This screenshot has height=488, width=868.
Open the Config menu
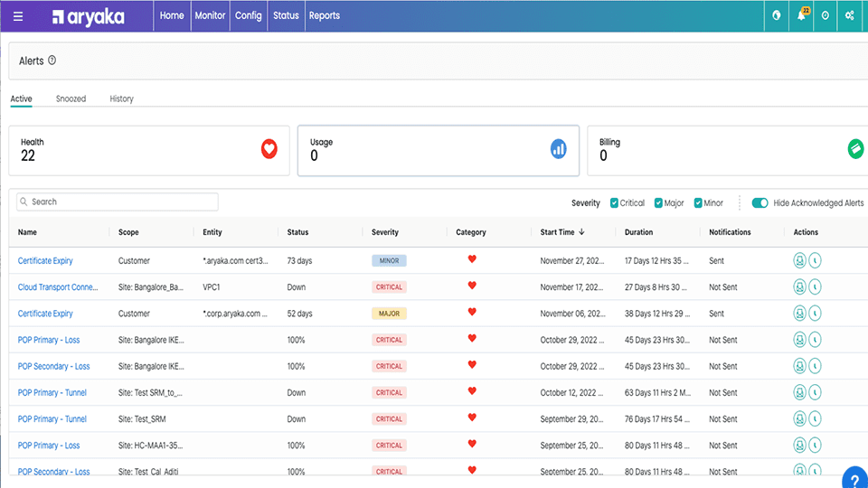coord(248,15)
